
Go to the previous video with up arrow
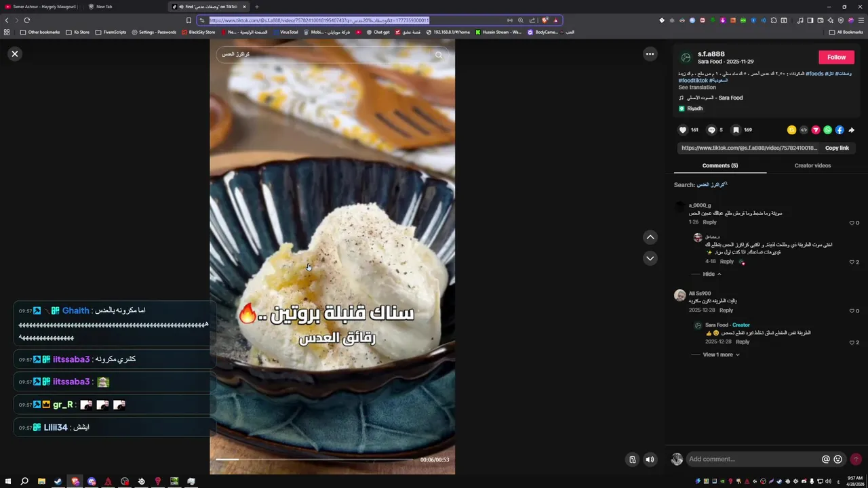(650, 237)
